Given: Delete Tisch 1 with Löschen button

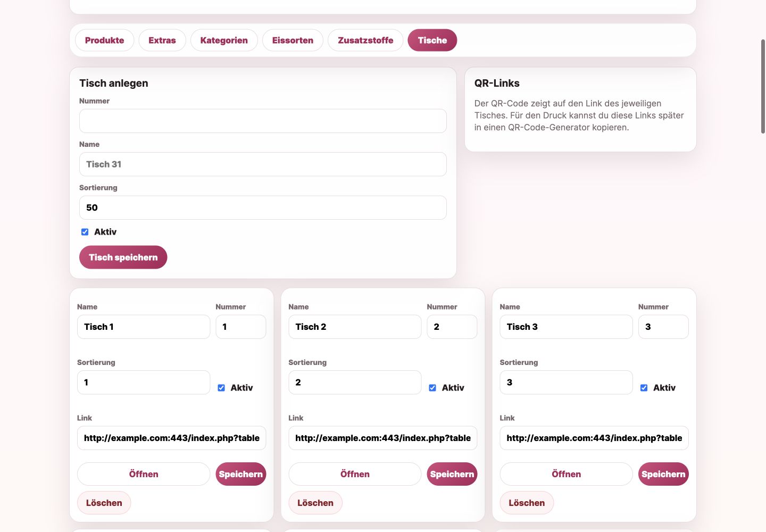Looking at the screenshot, I should [104, 503].
